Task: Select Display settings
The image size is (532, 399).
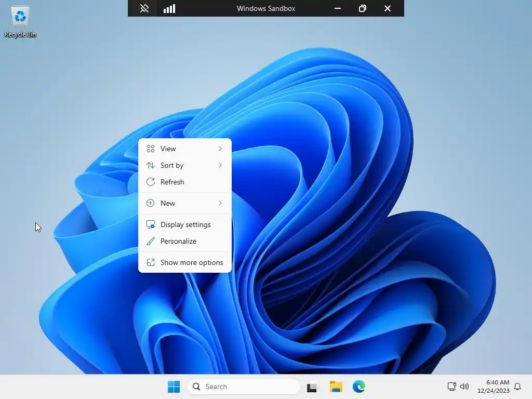Action: coord(185,224)
